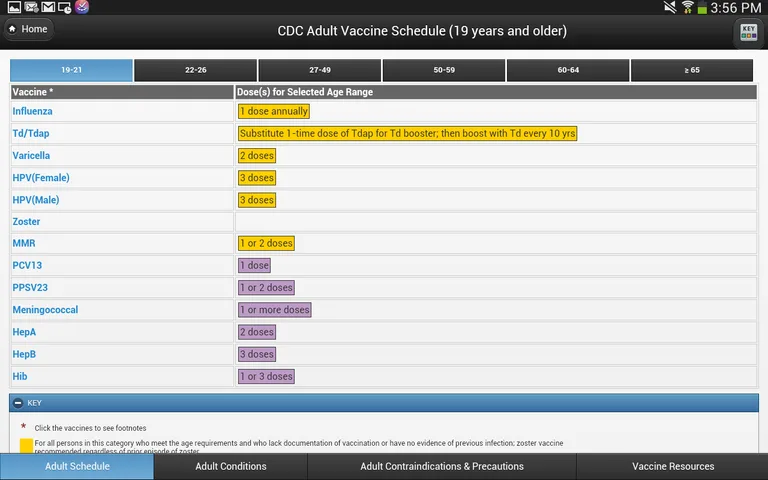Tap PPSV23 '1 or 2 doses' badge
768x480 pixels.
[x=266, y=288]
